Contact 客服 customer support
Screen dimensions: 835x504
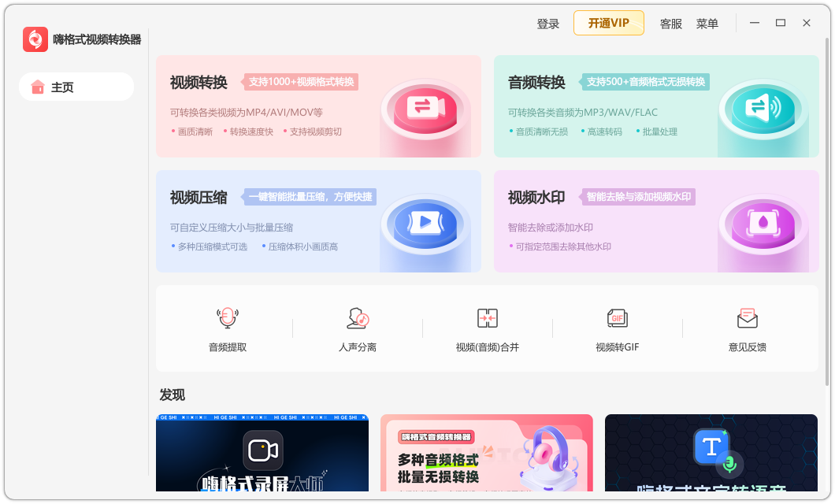670,23
